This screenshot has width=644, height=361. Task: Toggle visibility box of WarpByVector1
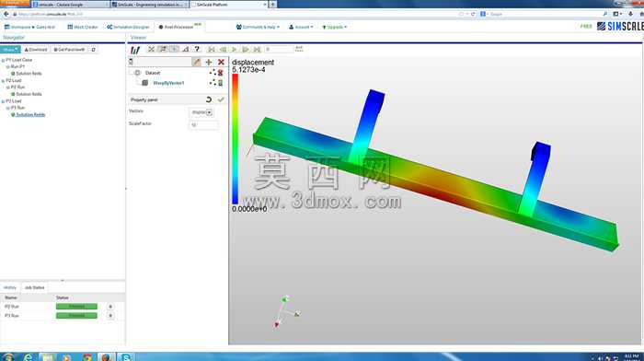tap(145, 83)
